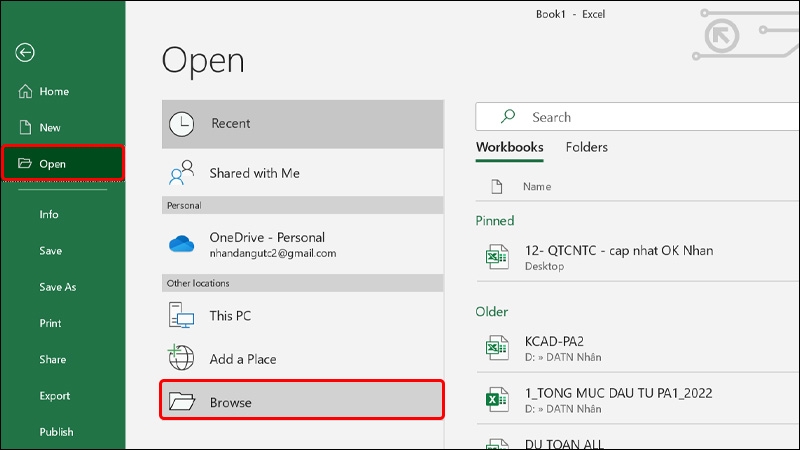Click Excel icon beside 1_TONG MUC DAU TU

tap(497, 399)
